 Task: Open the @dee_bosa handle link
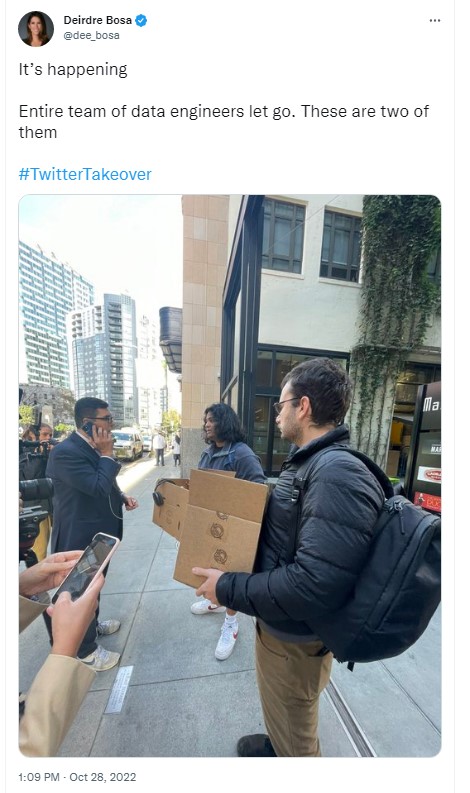coord(92,35)
